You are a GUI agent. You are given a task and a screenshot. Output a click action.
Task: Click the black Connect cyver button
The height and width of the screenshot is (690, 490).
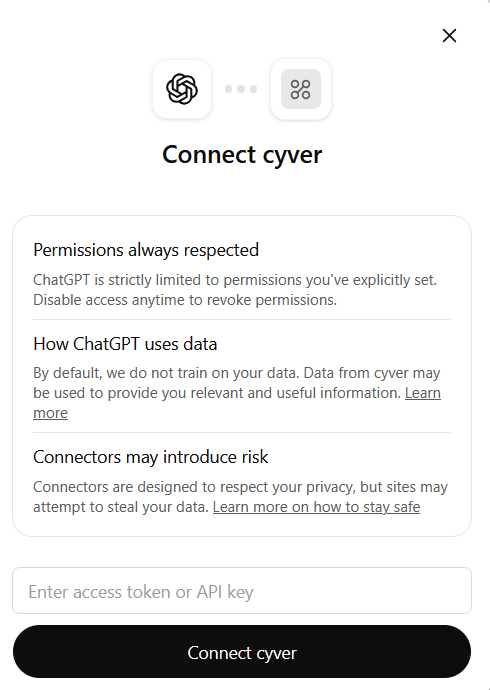click(242, 652)
